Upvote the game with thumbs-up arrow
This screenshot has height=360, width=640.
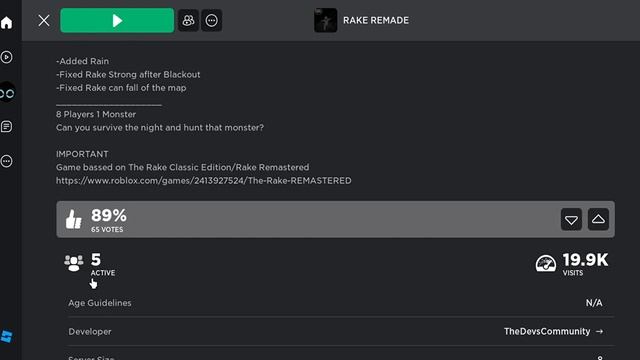click(x=598, y=220)
